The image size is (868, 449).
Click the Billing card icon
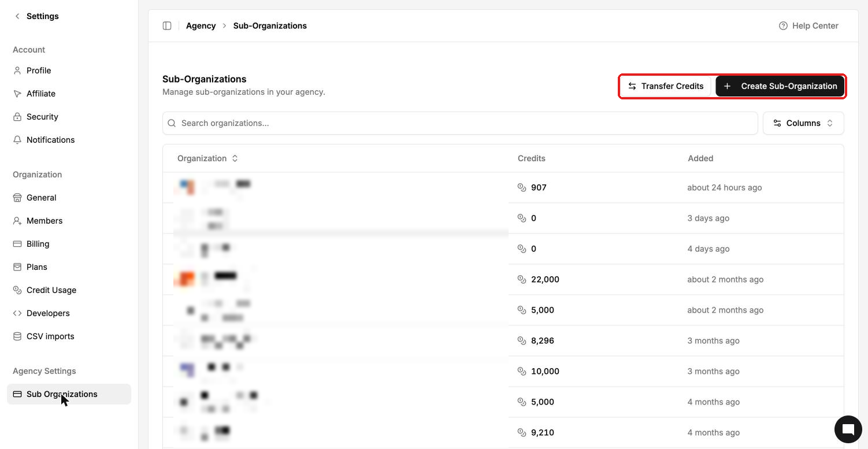click(x=17, y=244)
